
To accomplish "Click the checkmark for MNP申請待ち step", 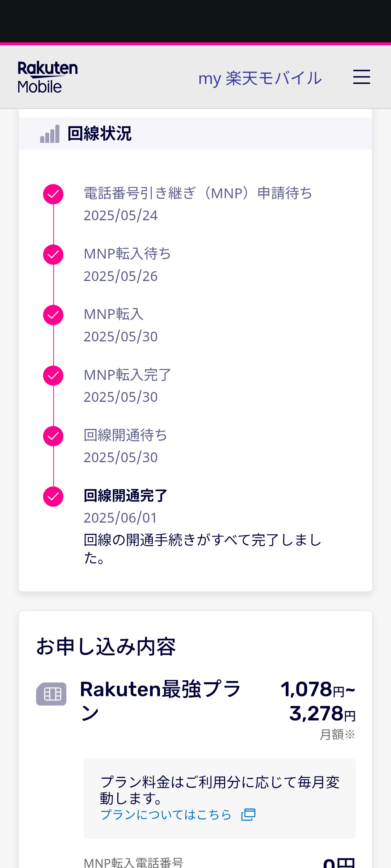I will pyautogui.click(x=53, y=194).
